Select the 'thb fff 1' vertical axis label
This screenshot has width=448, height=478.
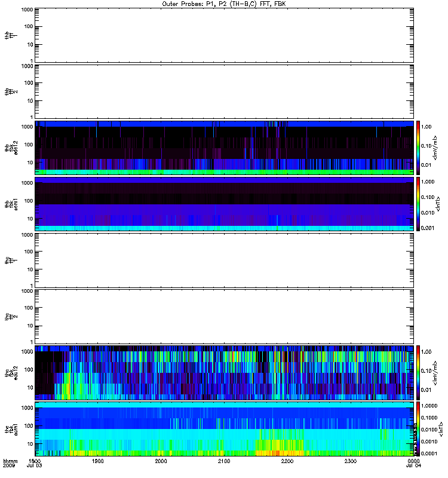click(11, 35)
